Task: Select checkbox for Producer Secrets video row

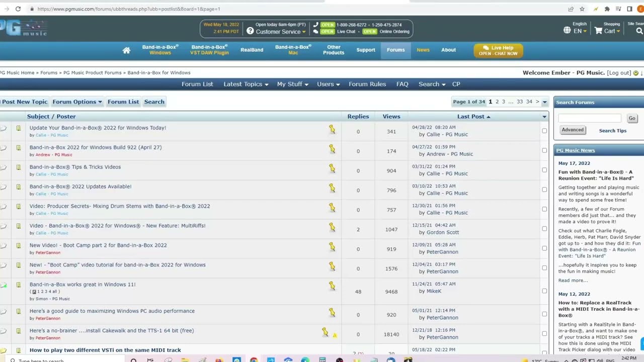Action: point(544,209)
